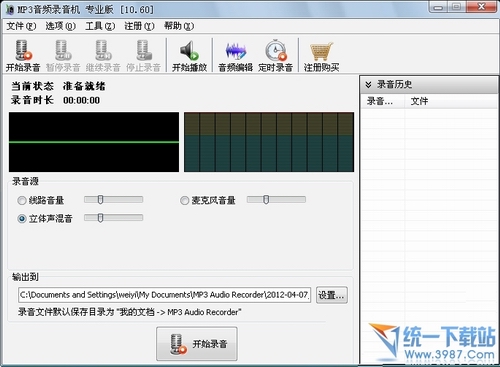
Task: Click the 准备就绪 status text
Action: pyautogui.click(x=84, y=86)
